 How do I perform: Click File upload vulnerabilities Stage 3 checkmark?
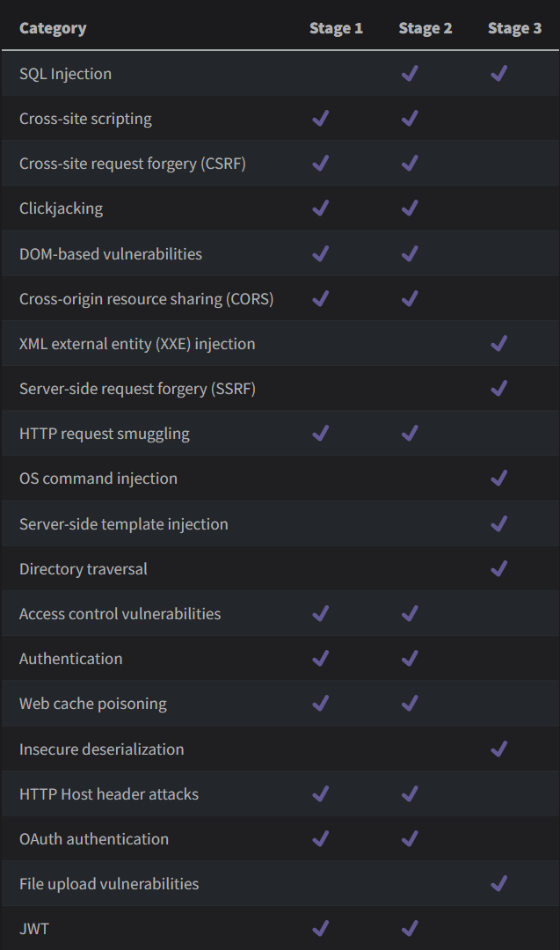499,884
